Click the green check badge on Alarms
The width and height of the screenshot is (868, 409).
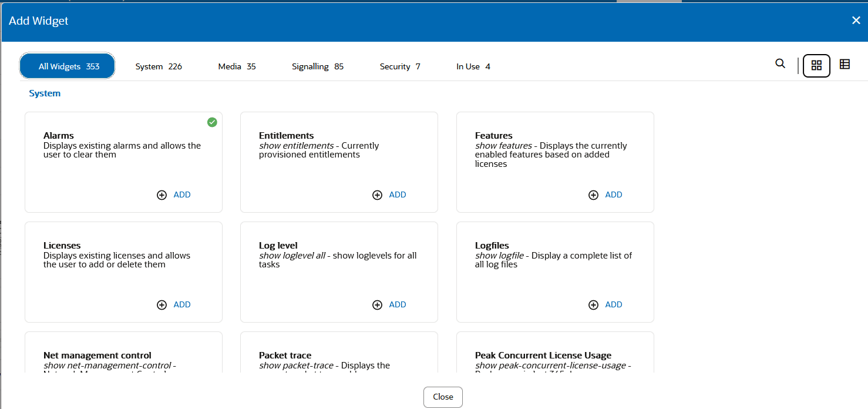[x=212, y=122]
